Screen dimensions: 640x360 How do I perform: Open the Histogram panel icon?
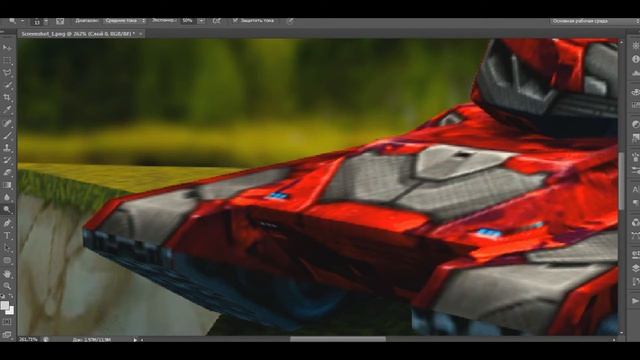point(635,73)
